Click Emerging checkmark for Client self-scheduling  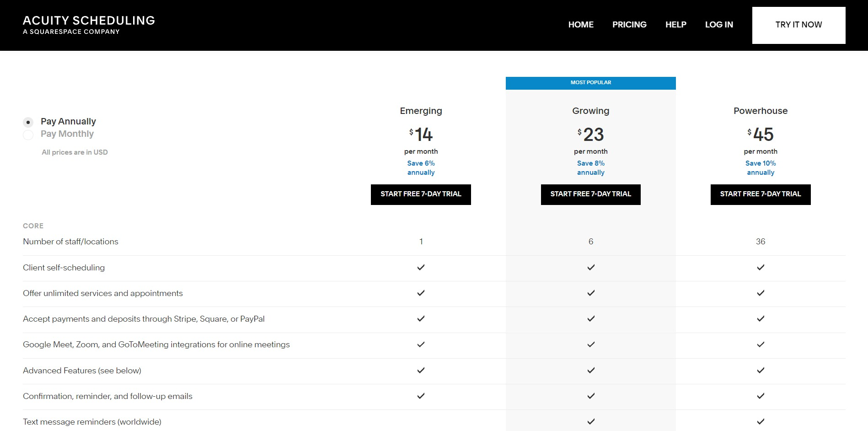click(x=421, y=267)
